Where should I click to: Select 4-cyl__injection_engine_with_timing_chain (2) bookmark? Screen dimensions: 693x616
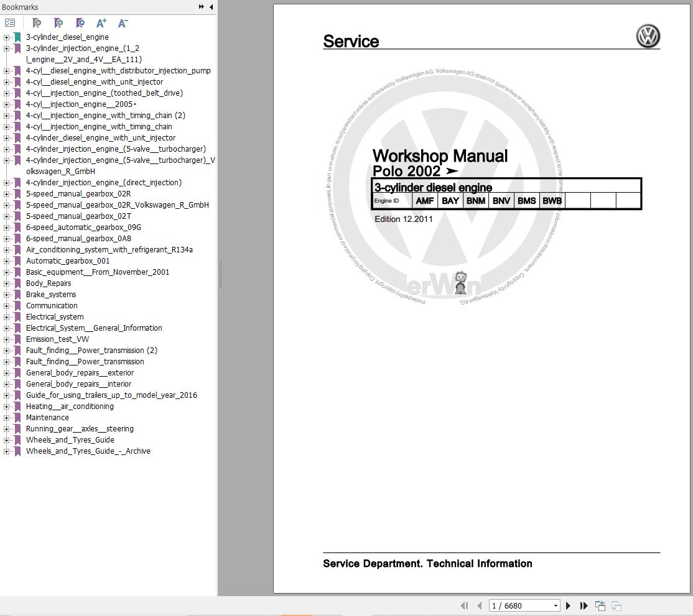tap(106, 115)
